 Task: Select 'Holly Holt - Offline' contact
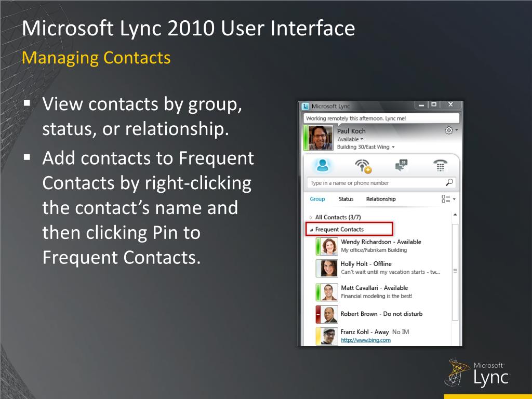point(366,263)
